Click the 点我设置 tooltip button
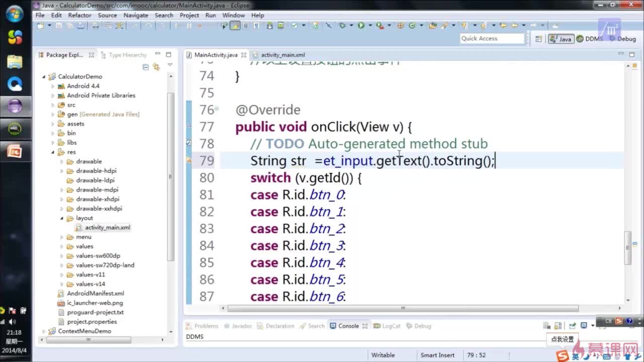The height and width of the screenshot is (362, 644). pyautogui.click(x=562, y=339)
